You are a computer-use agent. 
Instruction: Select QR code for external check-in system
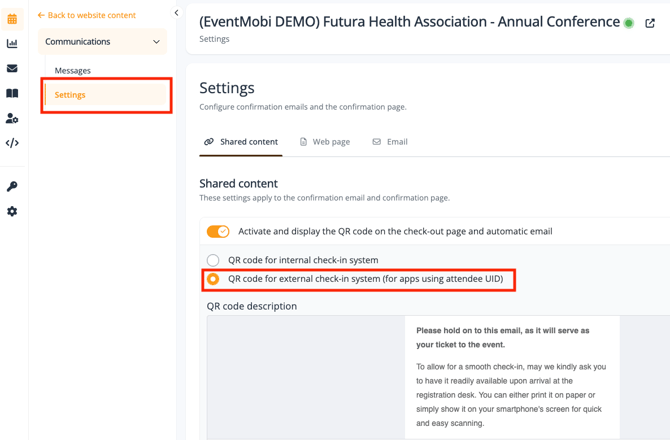point(213,279)
